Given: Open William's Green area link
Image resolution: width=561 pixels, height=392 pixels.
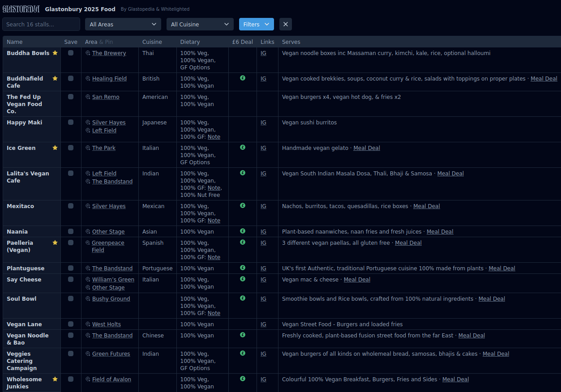Looking at the screenshot, I should [x=113, y=280].
